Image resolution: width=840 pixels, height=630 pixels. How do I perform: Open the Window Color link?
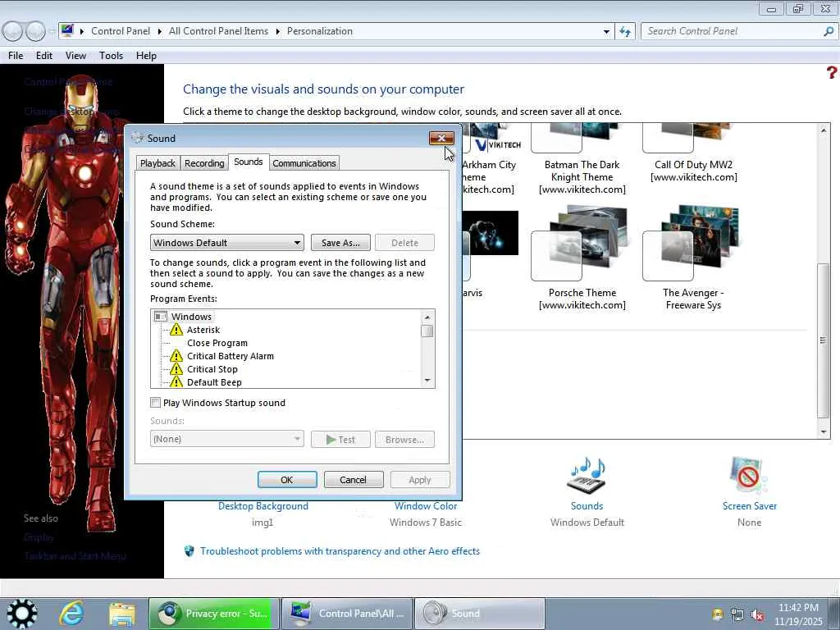tap(426, 505)
